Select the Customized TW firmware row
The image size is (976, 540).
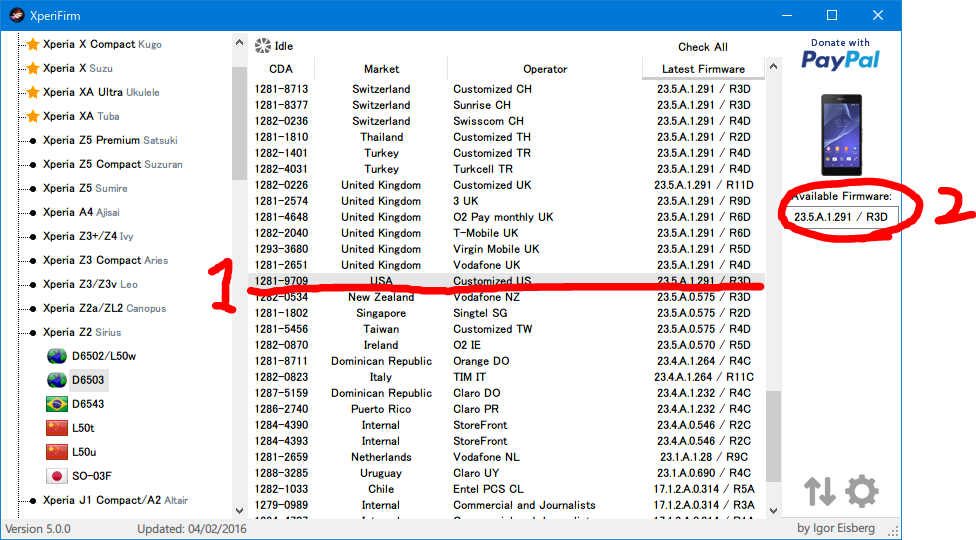click(x=506, y=329)
